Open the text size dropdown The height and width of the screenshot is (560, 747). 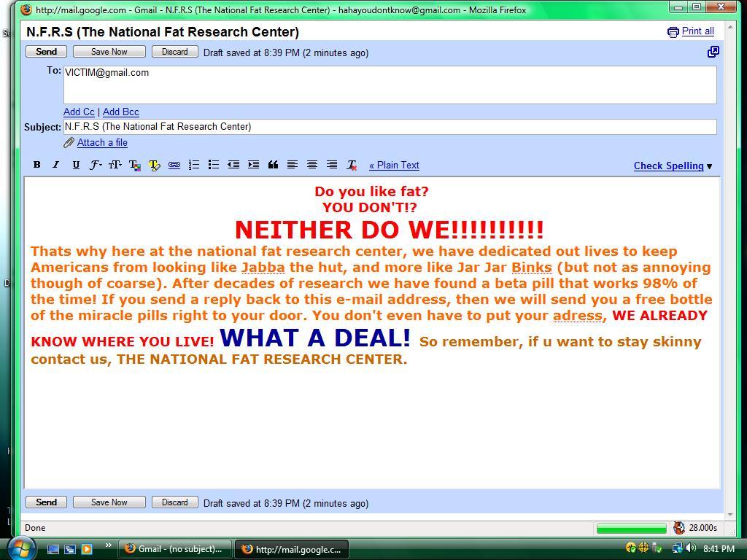click(x=115, y=165)
